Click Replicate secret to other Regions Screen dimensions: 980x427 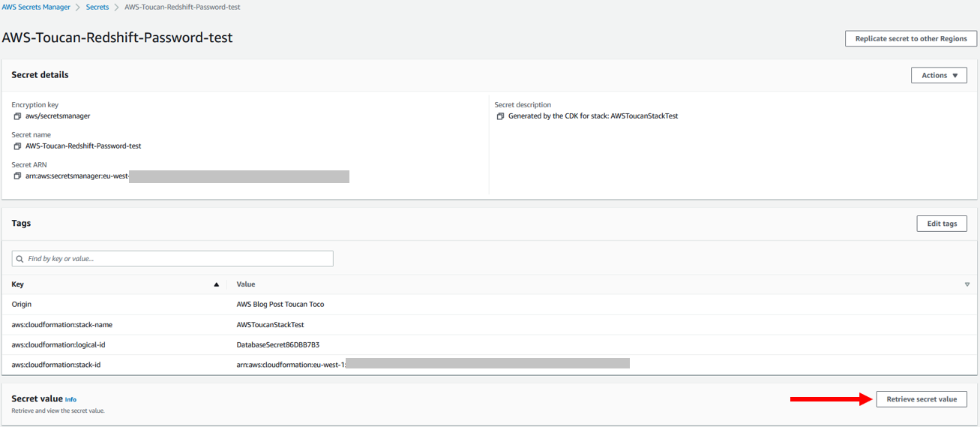tap(911, 39)
